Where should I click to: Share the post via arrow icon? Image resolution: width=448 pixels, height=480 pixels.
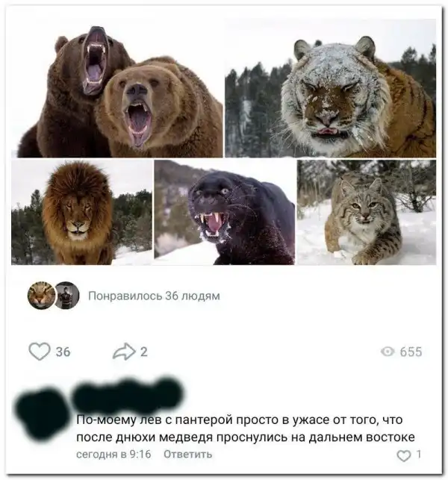tap(124, 351)
